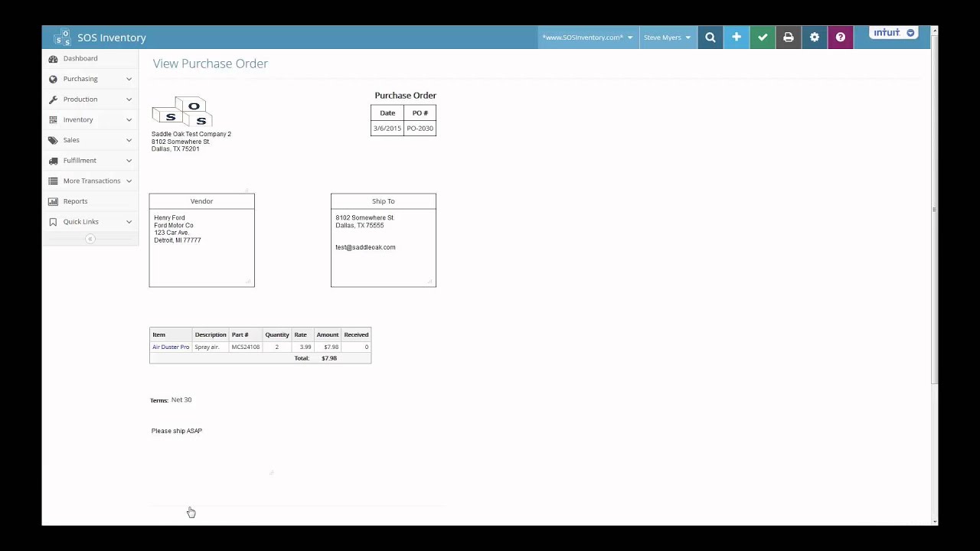Click the SOS company cubes logo
The width and height of the screenshot is (980, 551).
182,112
